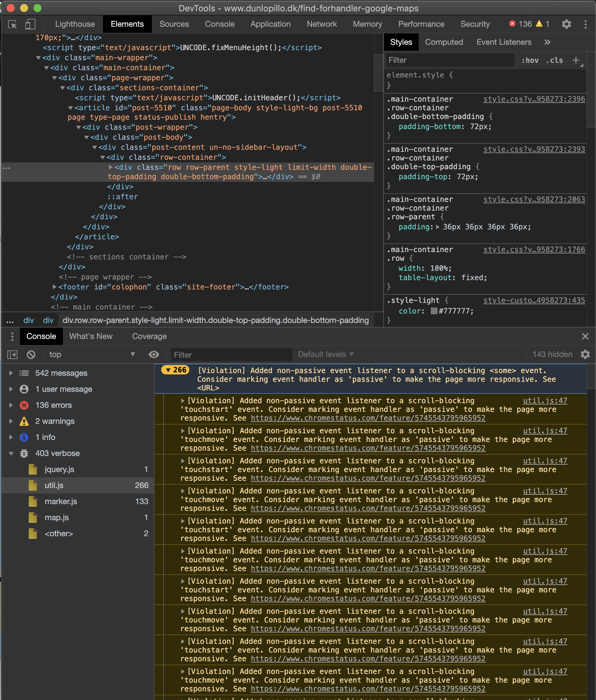
Task: Toggle the .cls classes button
Action: 555,60
